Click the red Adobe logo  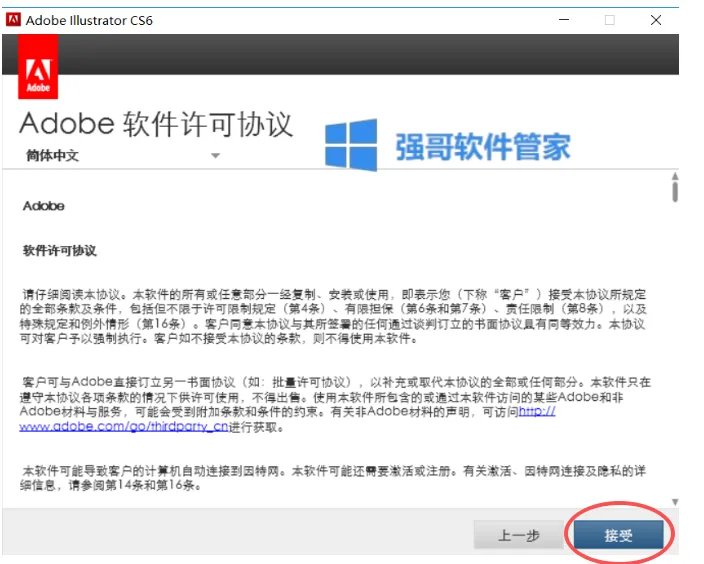point(38,67)
